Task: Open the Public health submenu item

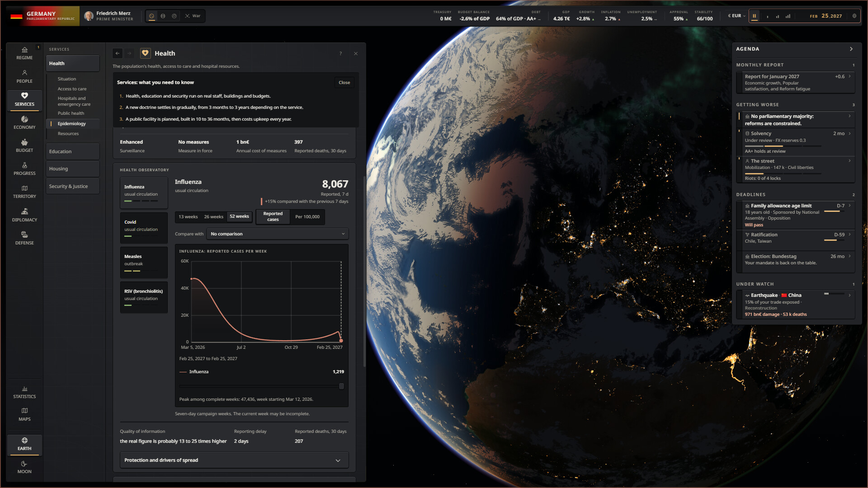Action: pos(71,113)
